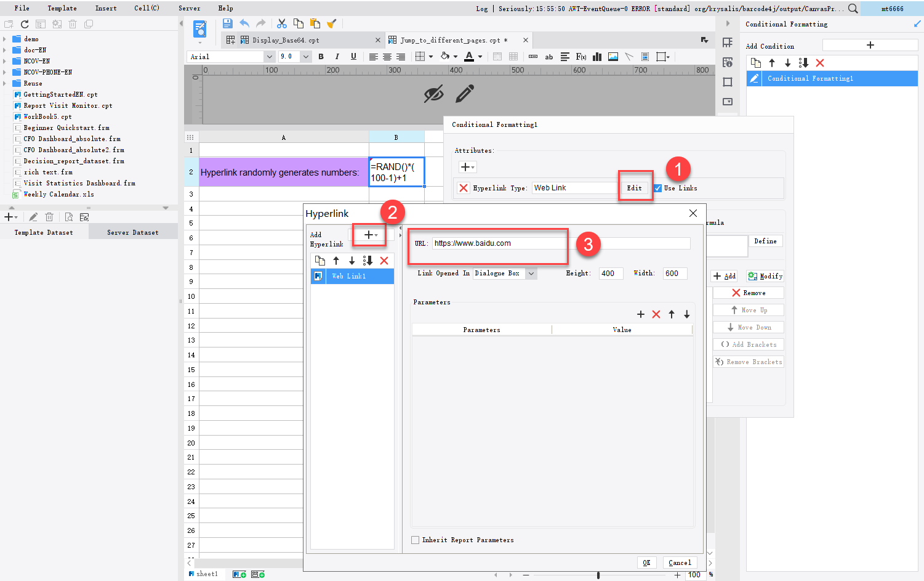Apply italic formatting
This screenshot has height=581, width=924.
(x=337, y=57)
